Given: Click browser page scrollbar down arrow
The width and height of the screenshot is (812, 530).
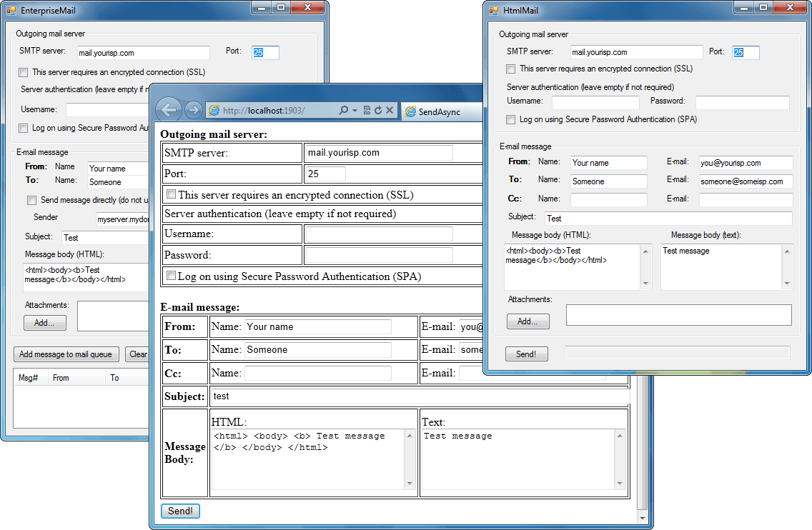Looking at the screenshot, I should (643, 518).
